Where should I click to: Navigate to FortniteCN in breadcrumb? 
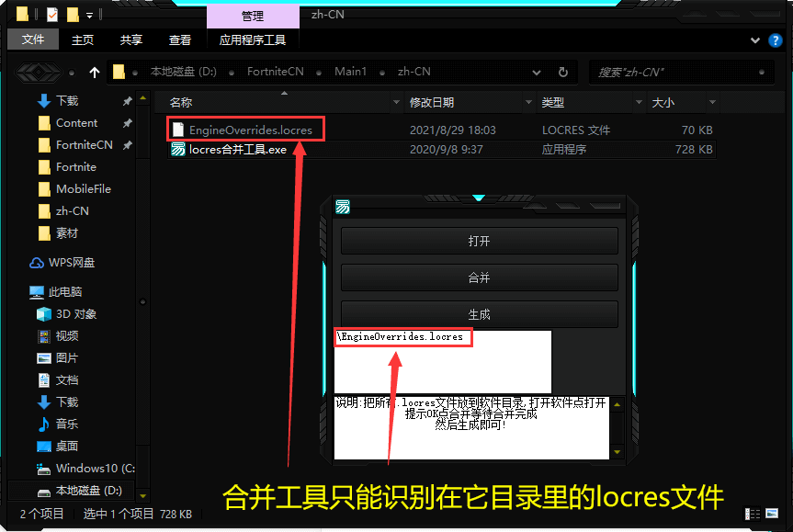click(275, 72)
